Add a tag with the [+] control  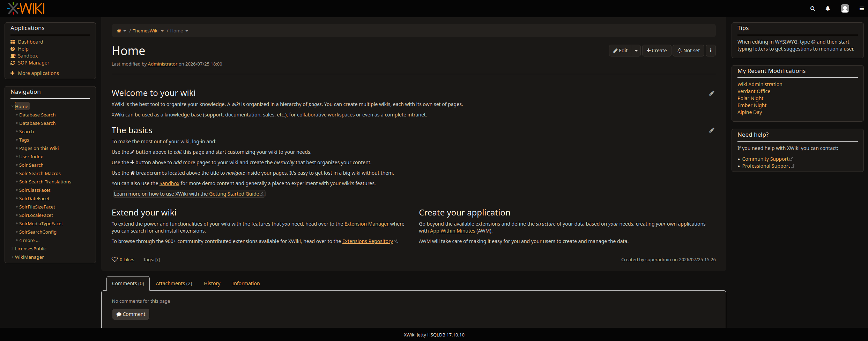click(158, 260)
